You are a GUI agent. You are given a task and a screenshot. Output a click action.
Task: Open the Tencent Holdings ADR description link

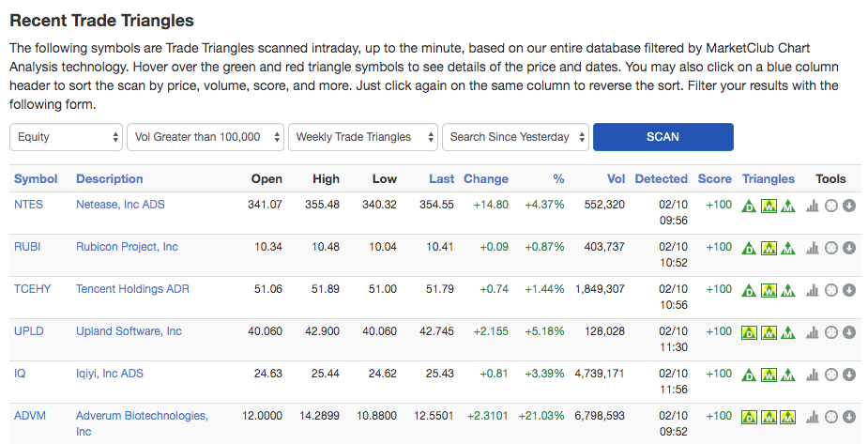point(132,289)
